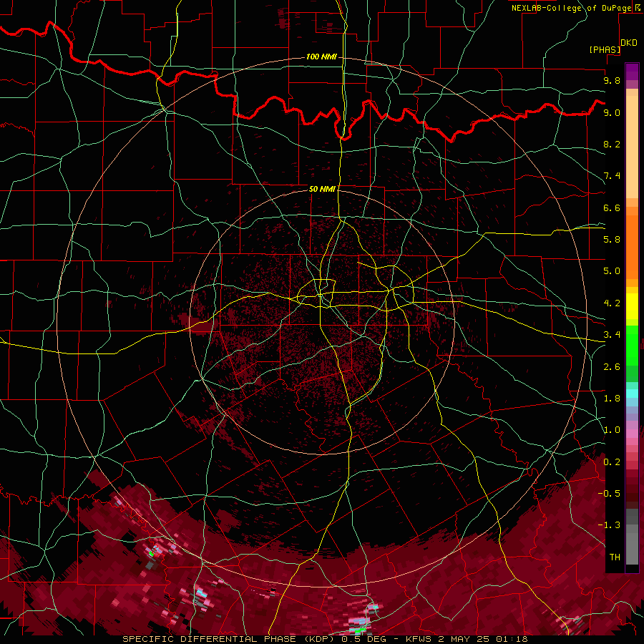
Task: Click the NEXLAB-College of DuPage label
Action: (572, 8)
